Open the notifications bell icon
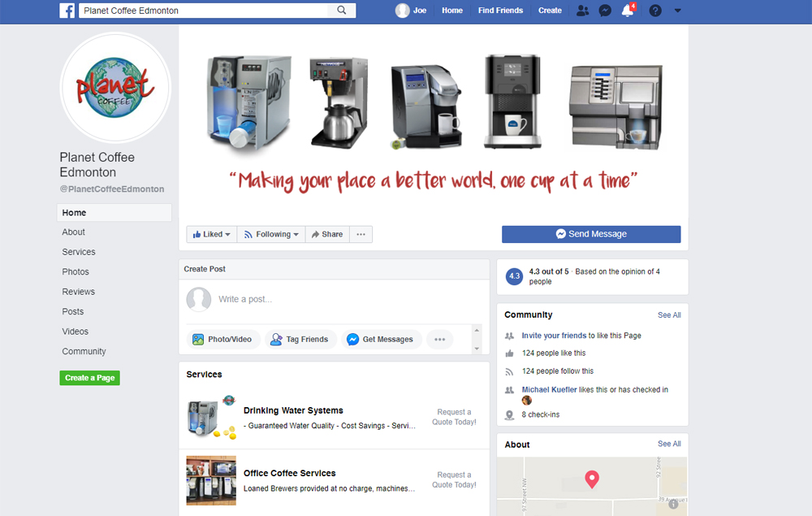 coord(628,11)
